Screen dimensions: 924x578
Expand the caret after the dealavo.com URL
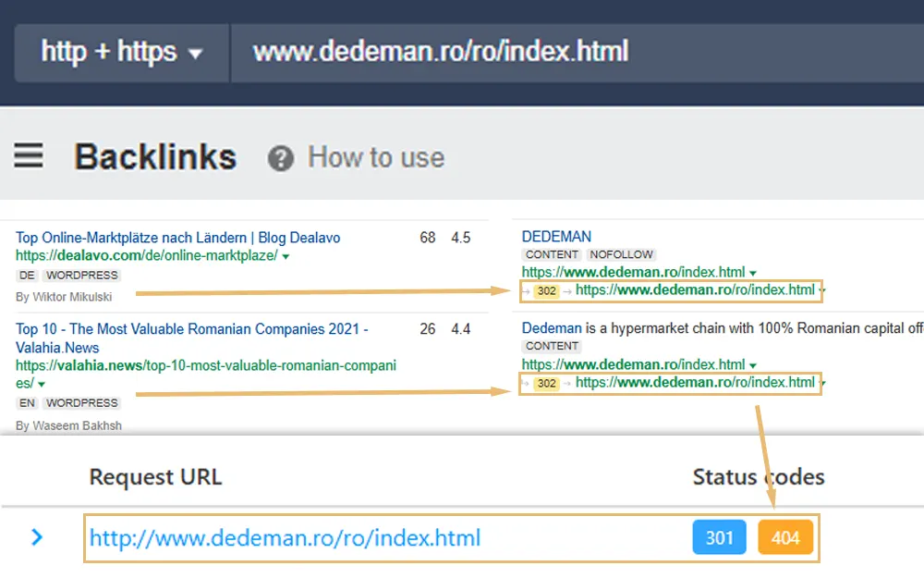pos(286,257)
